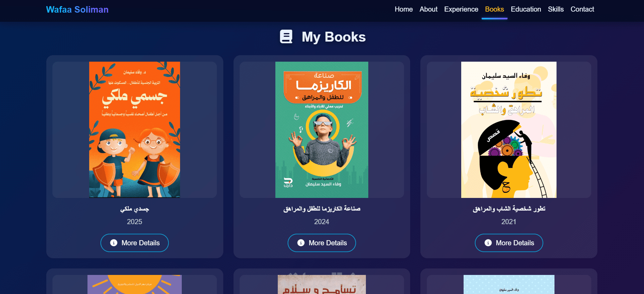The width and height of the screenshot is (644, 294).
Task: Select the Books nav tab
Action: (x=495, y=9)
